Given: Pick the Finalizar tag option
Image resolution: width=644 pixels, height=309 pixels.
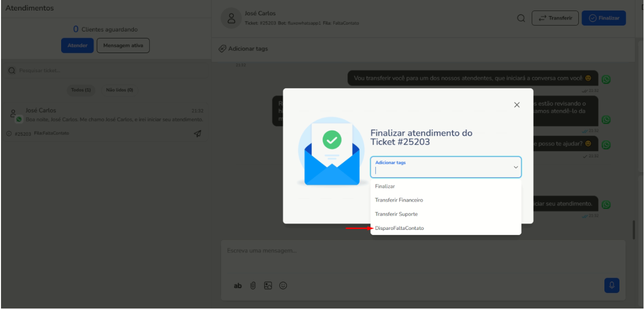Looking at the screenshot, I should (x=385, y=186).
